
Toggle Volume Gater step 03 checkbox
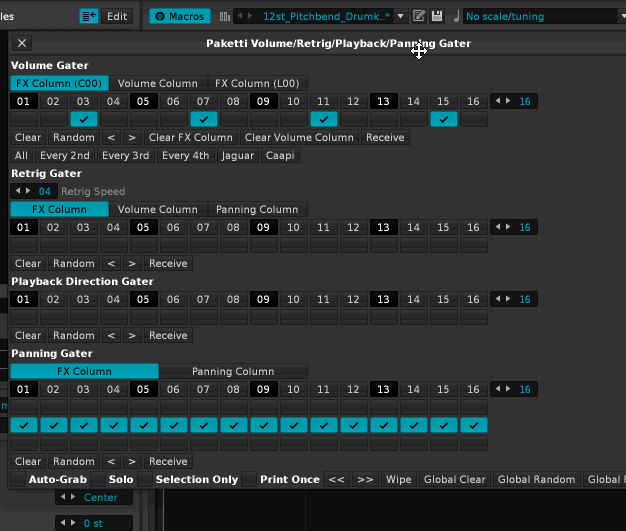tap(84, 119)
